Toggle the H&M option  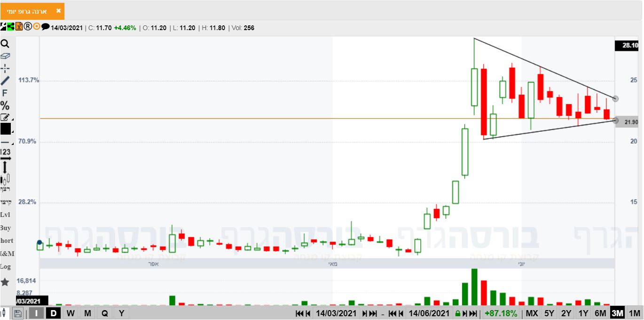7,254
